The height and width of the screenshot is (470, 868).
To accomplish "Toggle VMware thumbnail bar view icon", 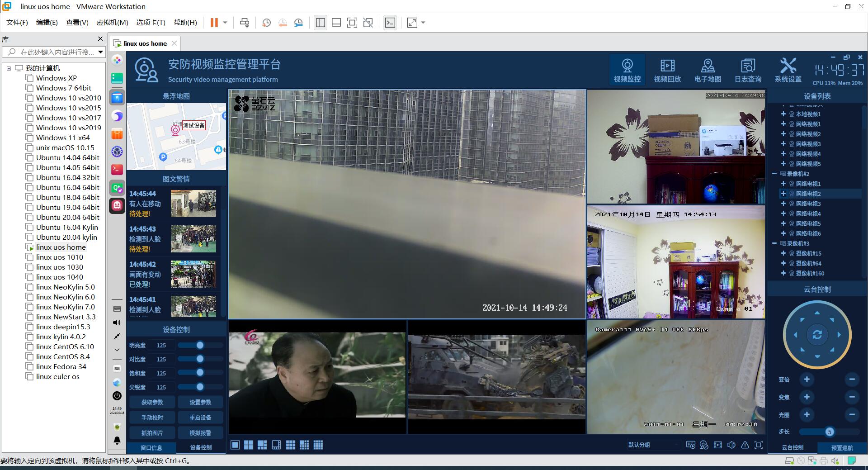I will (336, 23).
